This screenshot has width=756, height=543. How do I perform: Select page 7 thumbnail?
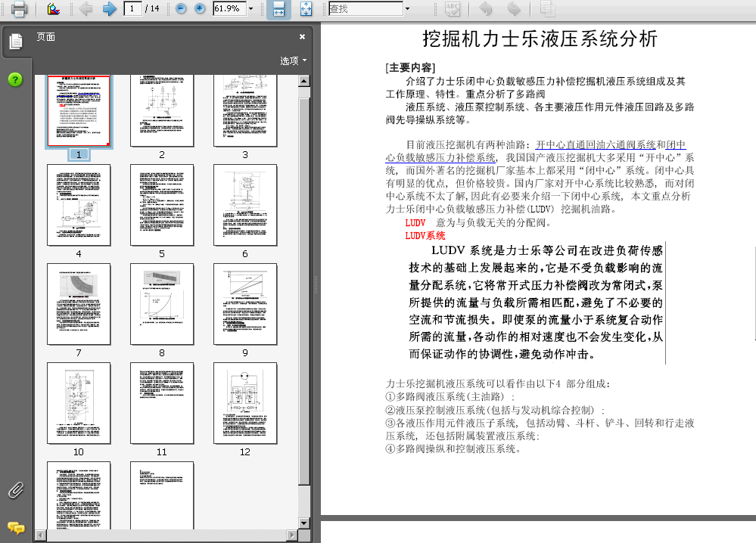click(x=79, y=304)
